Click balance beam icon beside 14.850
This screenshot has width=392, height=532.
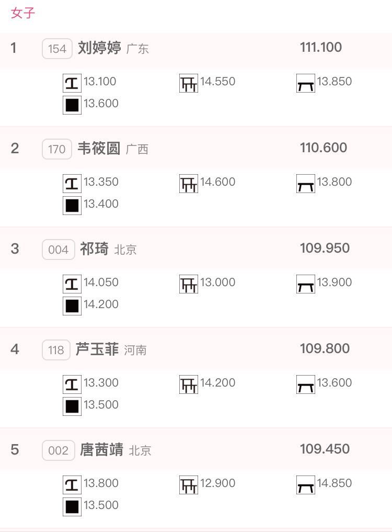[x=306, y=485]
